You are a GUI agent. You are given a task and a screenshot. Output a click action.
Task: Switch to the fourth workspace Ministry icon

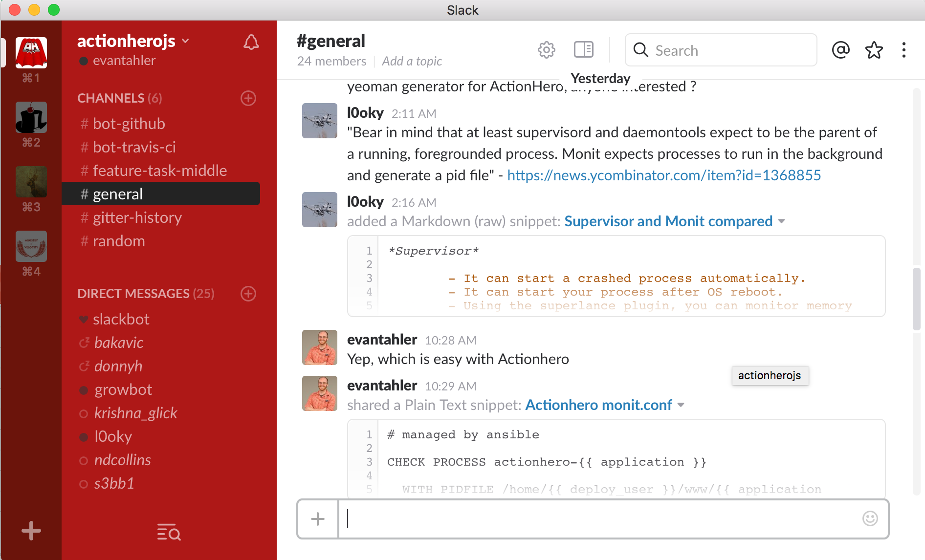pyautogui.click(x=31, y=246)
